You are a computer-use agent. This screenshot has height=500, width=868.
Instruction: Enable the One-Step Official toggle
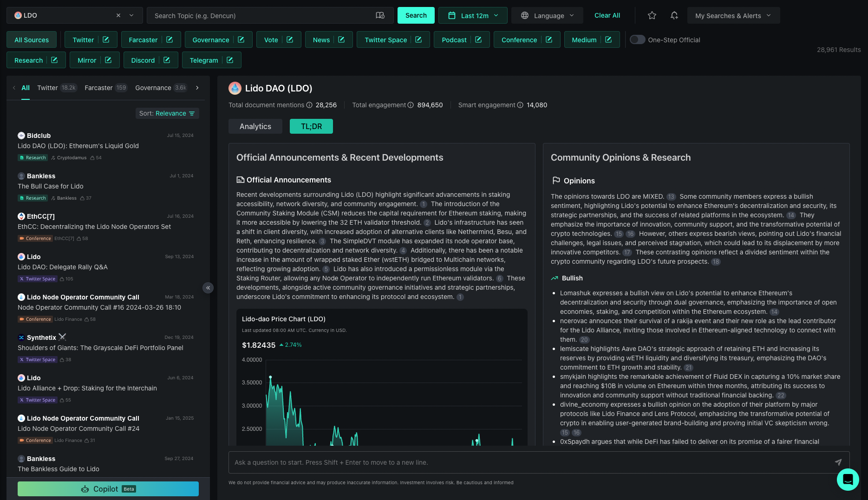click(x=637, y=39)
